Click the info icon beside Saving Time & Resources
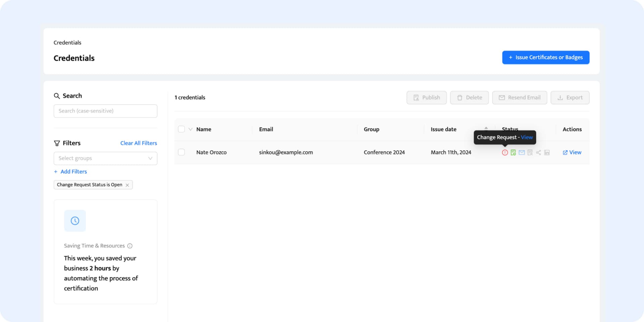644x322 pixels. tap(130, 246)
